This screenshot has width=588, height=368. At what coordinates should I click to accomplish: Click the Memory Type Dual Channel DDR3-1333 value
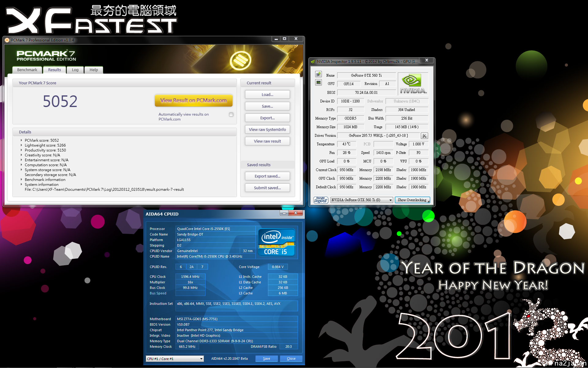[x=236, y=341]
